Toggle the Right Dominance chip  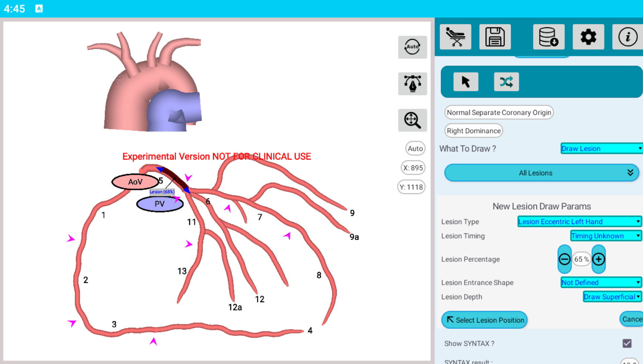click(x=473, y=131)
